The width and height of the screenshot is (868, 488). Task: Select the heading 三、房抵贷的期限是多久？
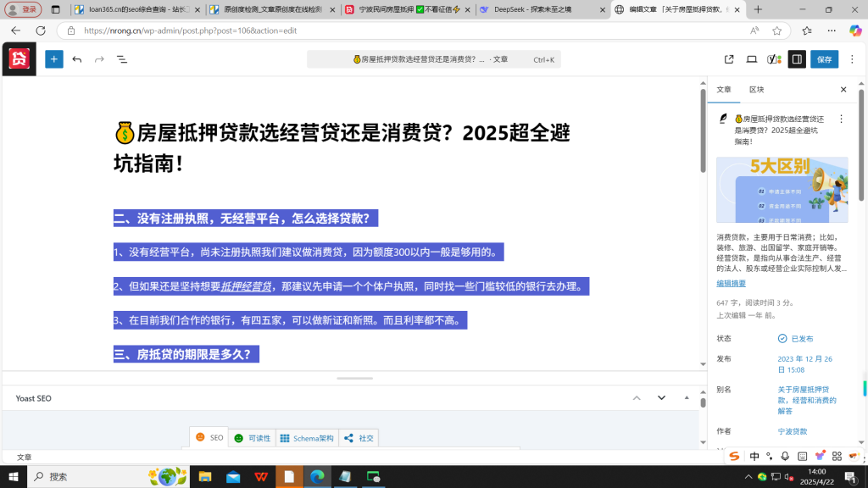[186, 354]
